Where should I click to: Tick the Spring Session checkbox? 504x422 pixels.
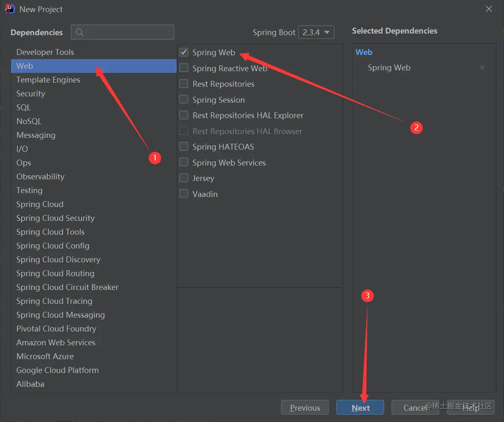[x=184, y=100]
